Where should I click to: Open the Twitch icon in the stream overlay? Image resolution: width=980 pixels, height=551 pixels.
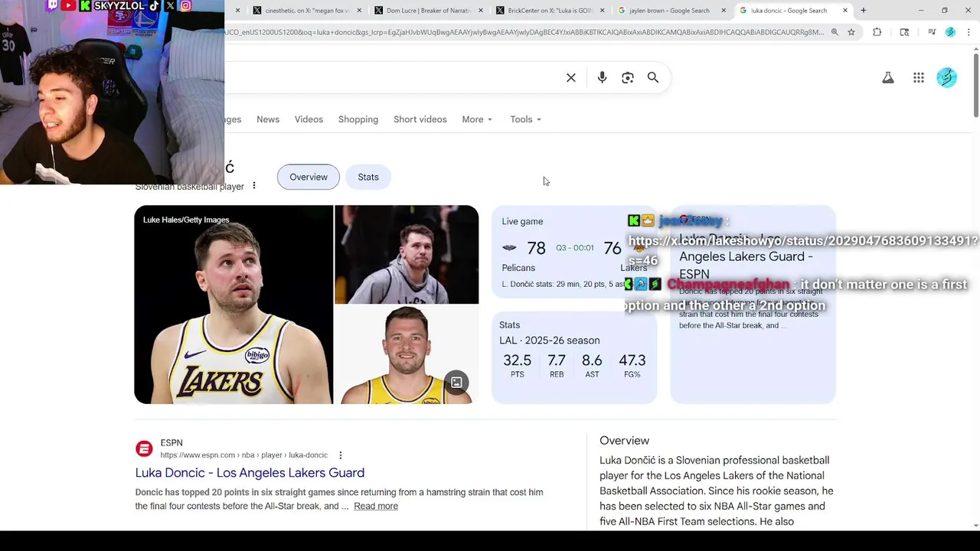coord(53,5)
